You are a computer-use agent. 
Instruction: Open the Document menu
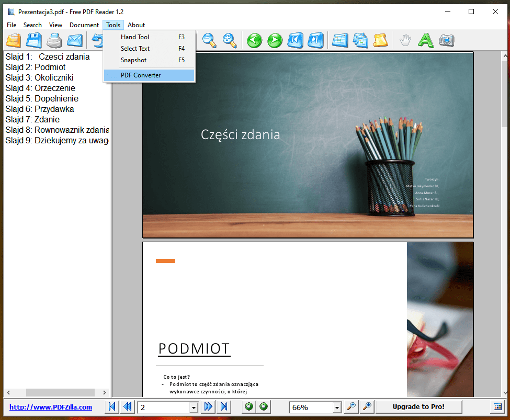pos(84,25)
